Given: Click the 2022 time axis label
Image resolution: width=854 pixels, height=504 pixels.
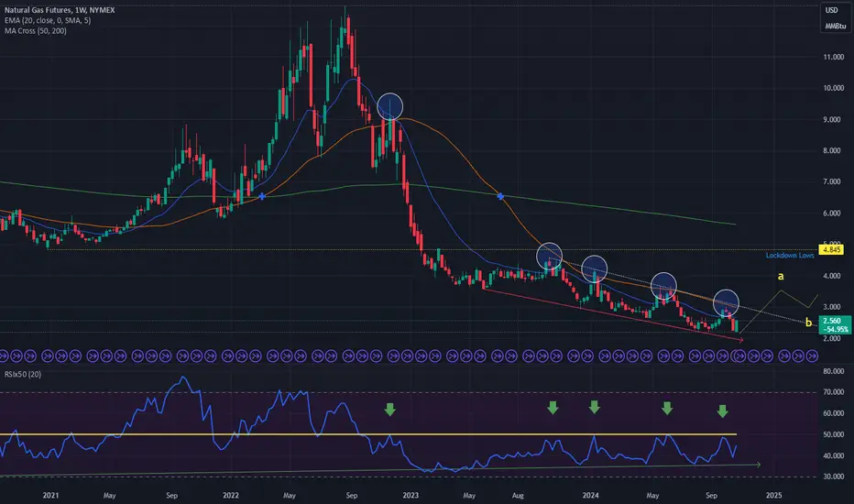Looking at the screenshot, I should 231,495.
